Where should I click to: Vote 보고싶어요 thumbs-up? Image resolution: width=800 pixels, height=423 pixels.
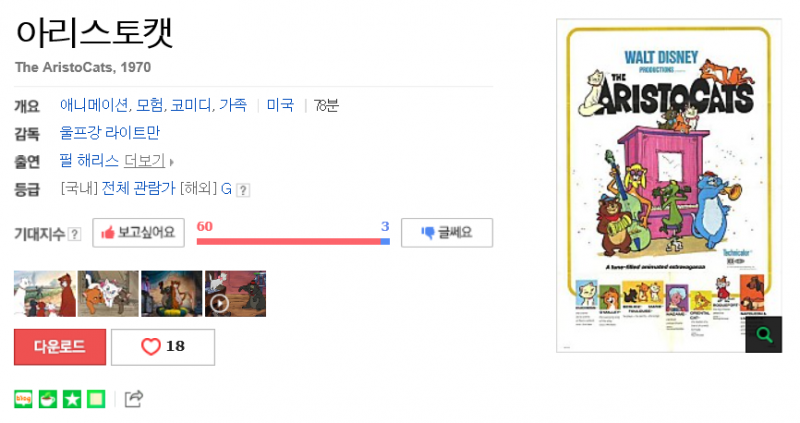[138, 233]
